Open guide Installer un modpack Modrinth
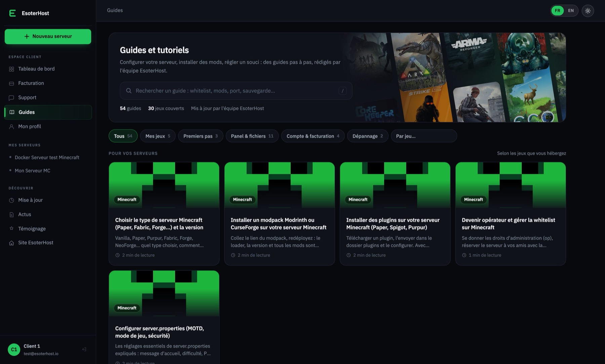This screenshot has width=605, height=364. click(279, 214)
